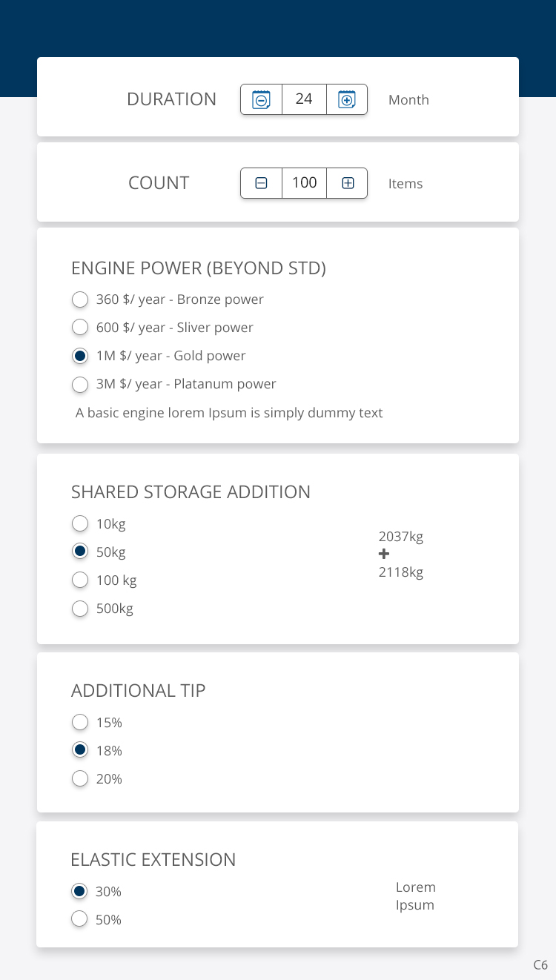Set elastic extension to 30%

point(79,892)
